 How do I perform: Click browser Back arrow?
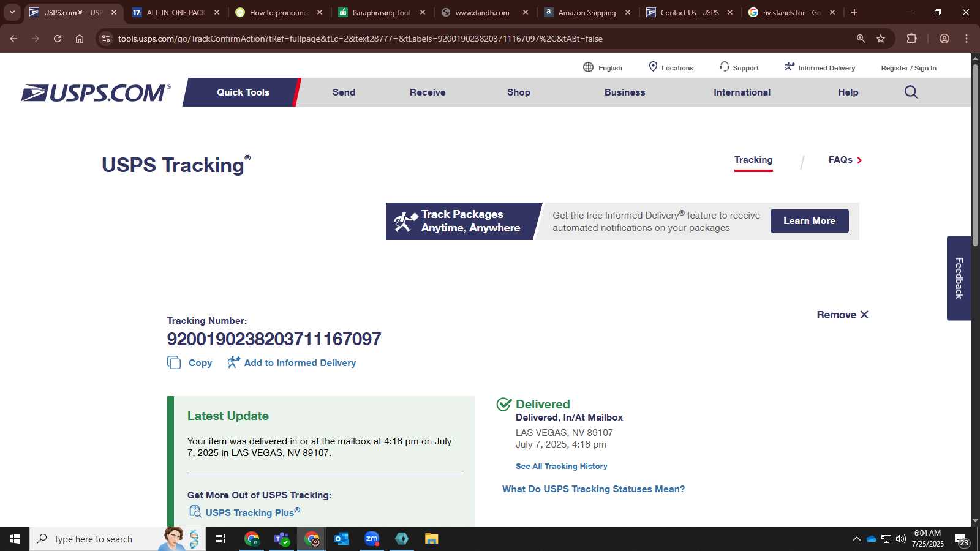tap(13, 39)
